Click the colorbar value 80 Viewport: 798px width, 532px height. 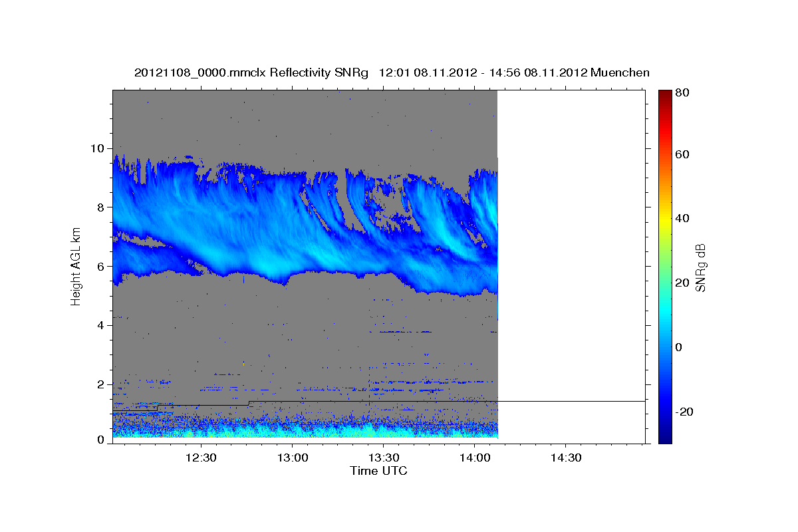(682, 92)
